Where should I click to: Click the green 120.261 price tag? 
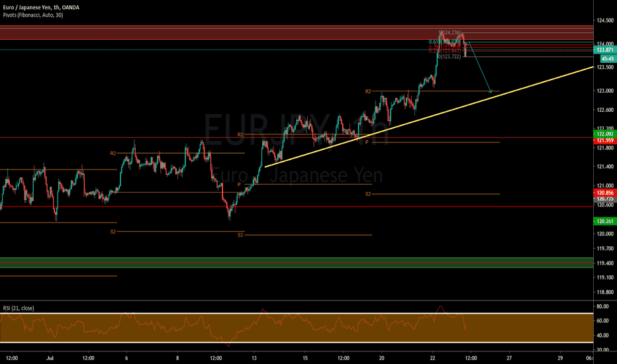point(605,221)
